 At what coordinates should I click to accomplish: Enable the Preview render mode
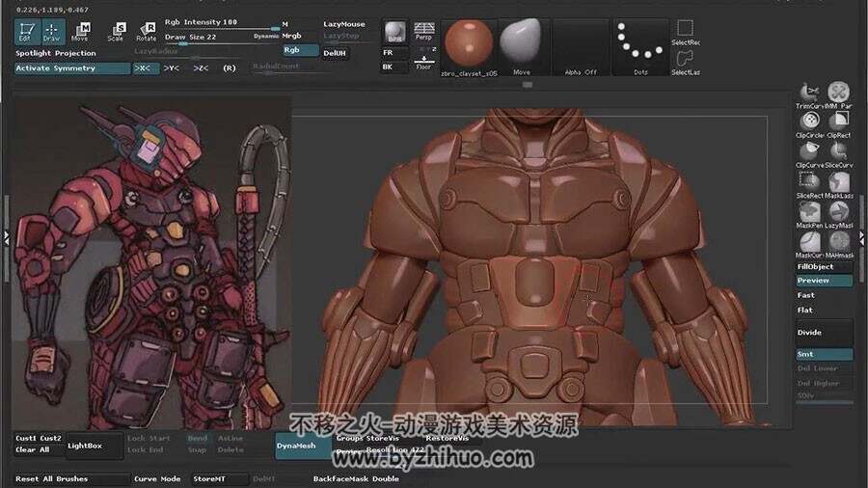click(x=825, y=281)
